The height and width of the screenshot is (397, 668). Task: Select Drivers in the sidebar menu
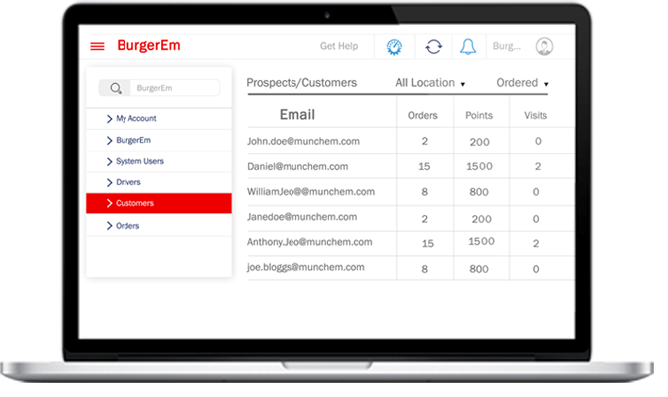click(159, 182)
